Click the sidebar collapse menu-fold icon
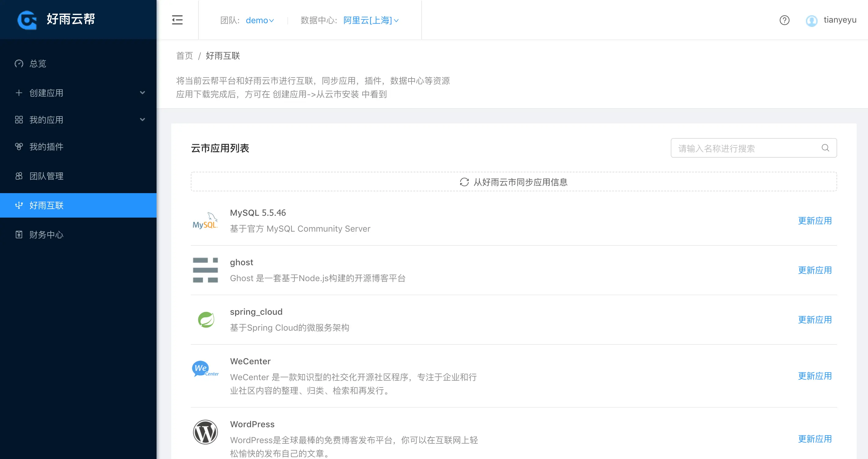This screenshot has height=459, width=868. coord(177,20)
